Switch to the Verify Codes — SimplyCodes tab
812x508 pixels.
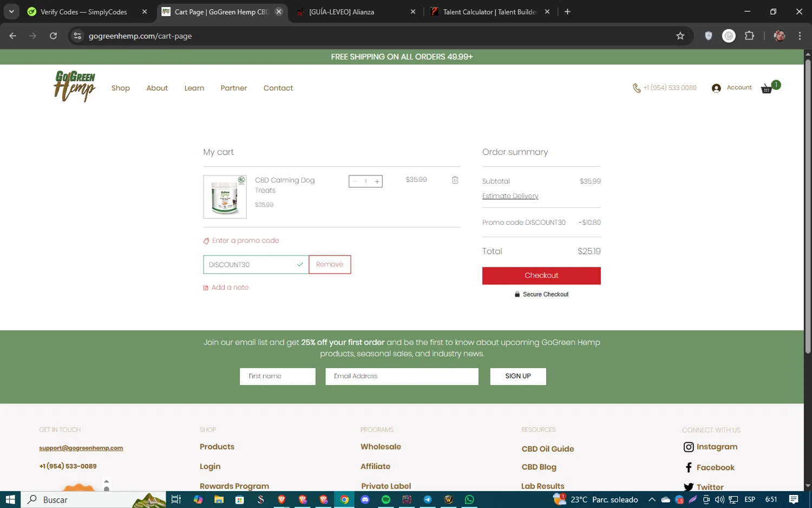[84, 11]
